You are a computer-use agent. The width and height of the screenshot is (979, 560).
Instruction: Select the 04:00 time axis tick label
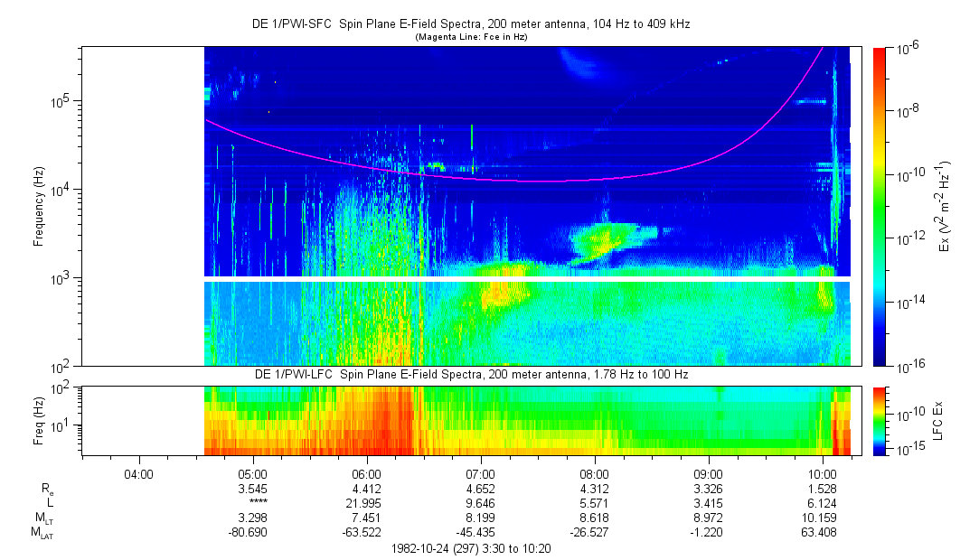138,473
